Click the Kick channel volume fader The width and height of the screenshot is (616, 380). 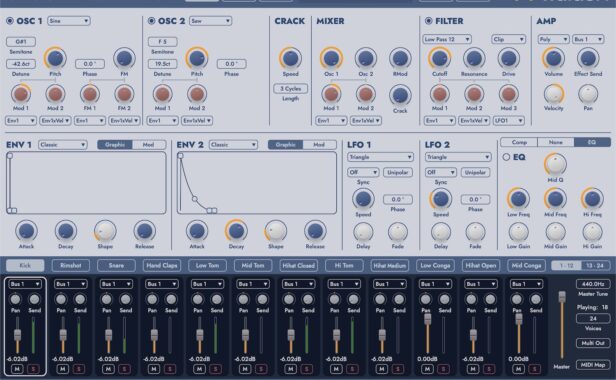(17, 335)
